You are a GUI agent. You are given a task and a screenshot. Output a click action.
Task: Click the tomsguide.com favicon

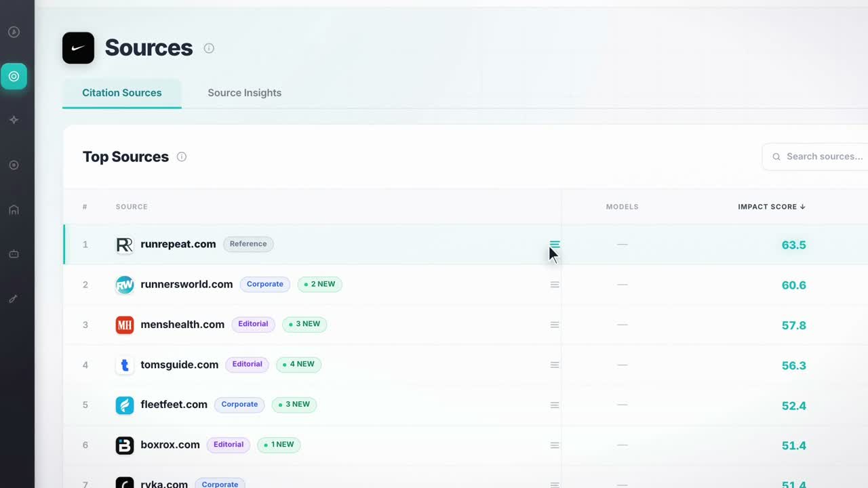tap(125, 365)
